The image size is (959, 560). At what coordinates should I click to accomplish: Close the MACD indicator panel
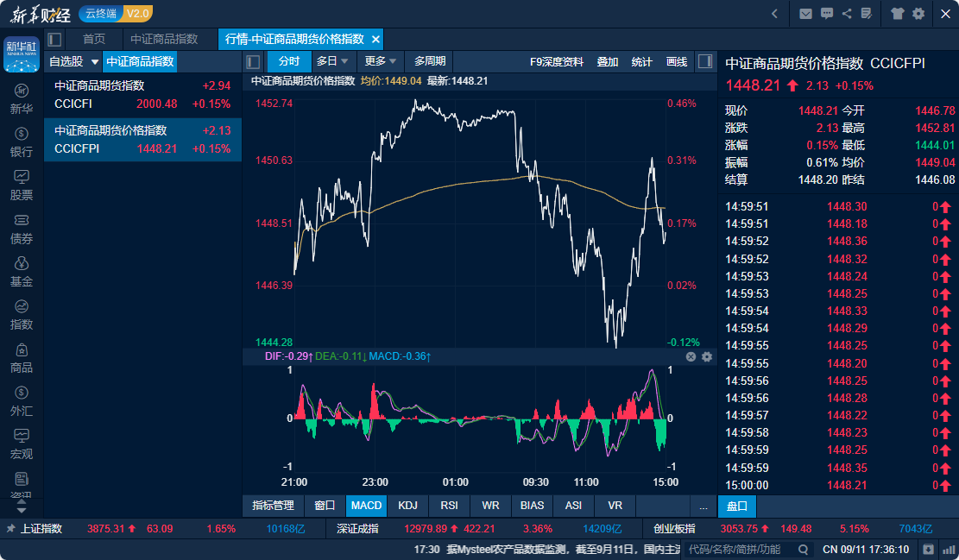click(691, 356)
